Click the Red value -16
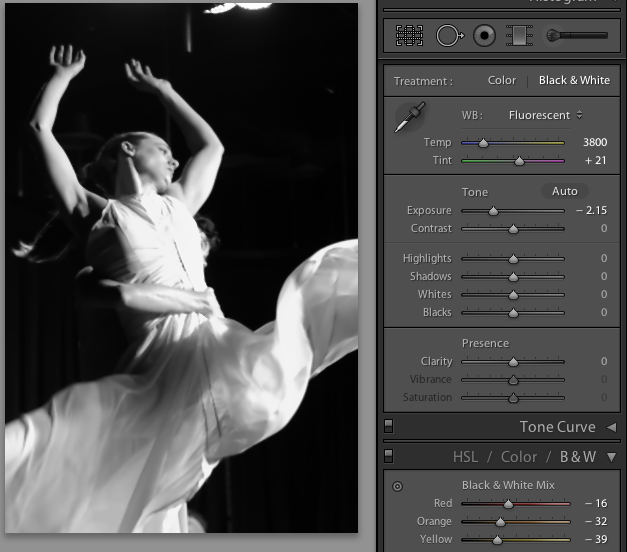Screen dimensions: 627x552 [596, 503]
